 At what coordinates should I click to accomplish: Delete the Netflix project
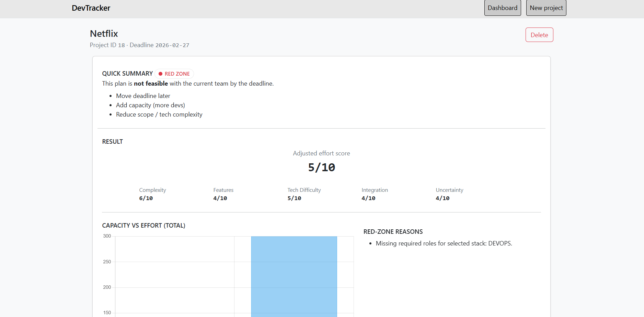click(x=539, y=35)
